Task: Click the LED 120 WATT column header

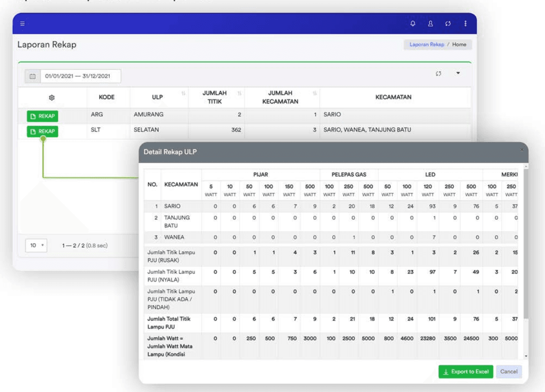Action: pyautogui.click(x=428, y=190)
